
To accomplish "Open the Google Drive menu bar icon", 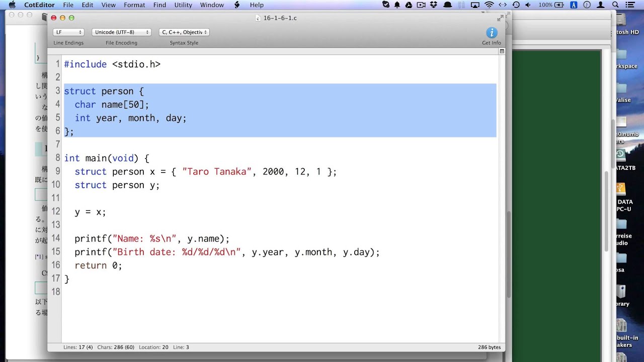I will (x=409, y=5).
